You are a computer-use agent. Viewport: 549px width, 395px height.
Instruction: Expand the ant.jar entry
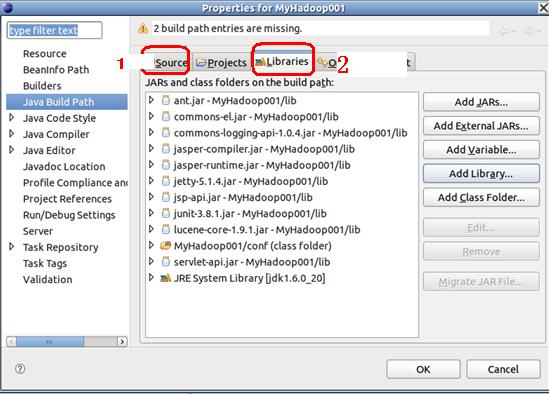(151, 100)
